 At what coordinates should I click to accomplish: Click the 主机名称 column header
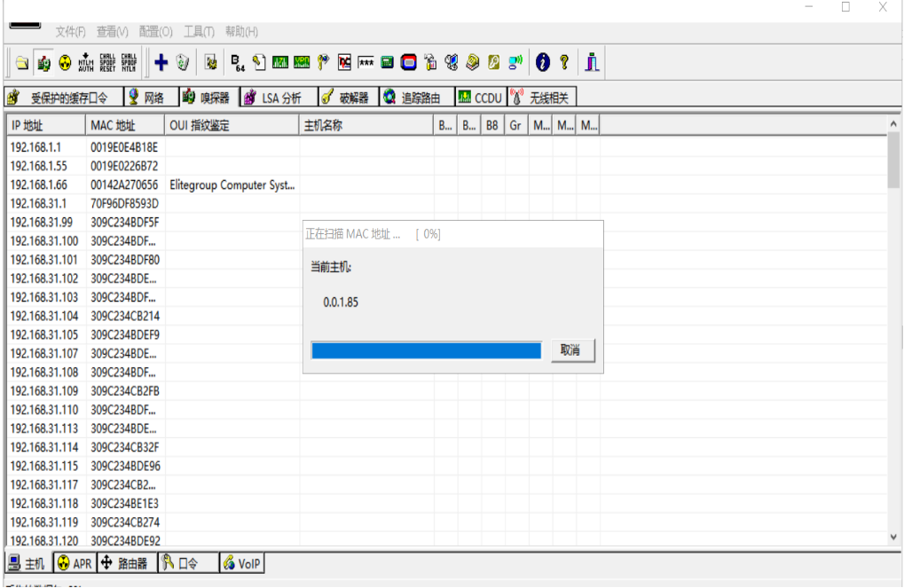(366, 125)
